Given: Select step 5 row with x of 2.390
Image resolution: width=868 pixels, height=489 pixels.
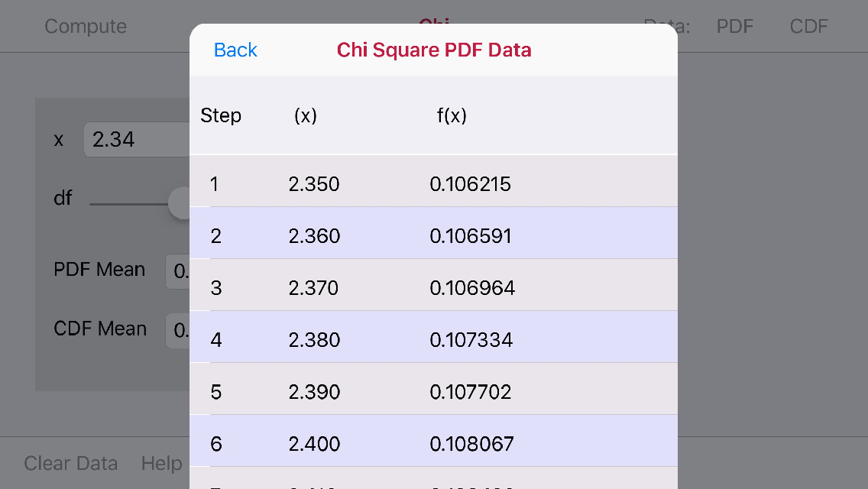Looking at the screenshot, I should point(434,391).
